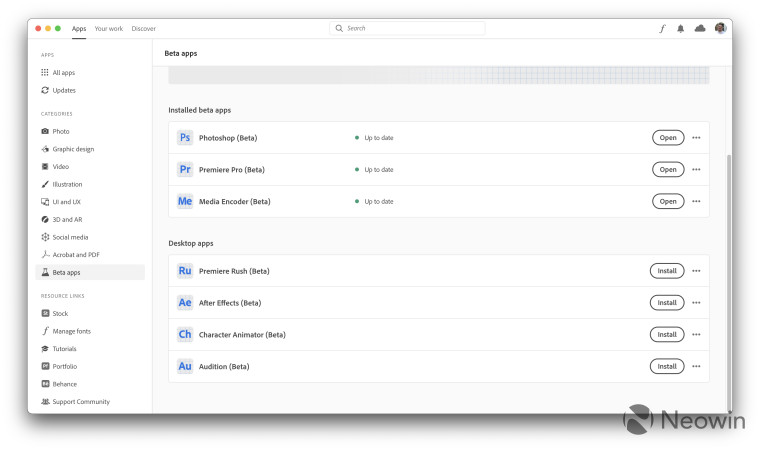The width and height of the screenshot is (760, 450).
Task: Open the fonts icon in top bar
Action: coord(662,29)
